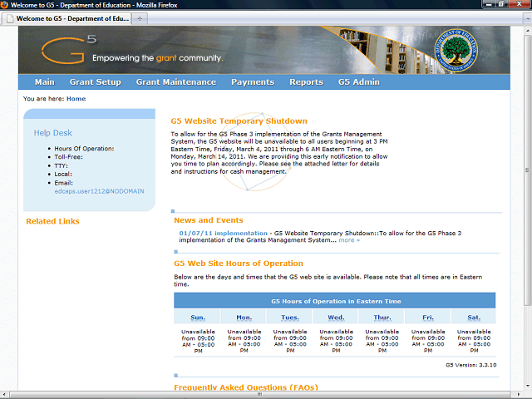Open the Main menu
Viewport: 532px width, 399px height.
pos(45,82)
